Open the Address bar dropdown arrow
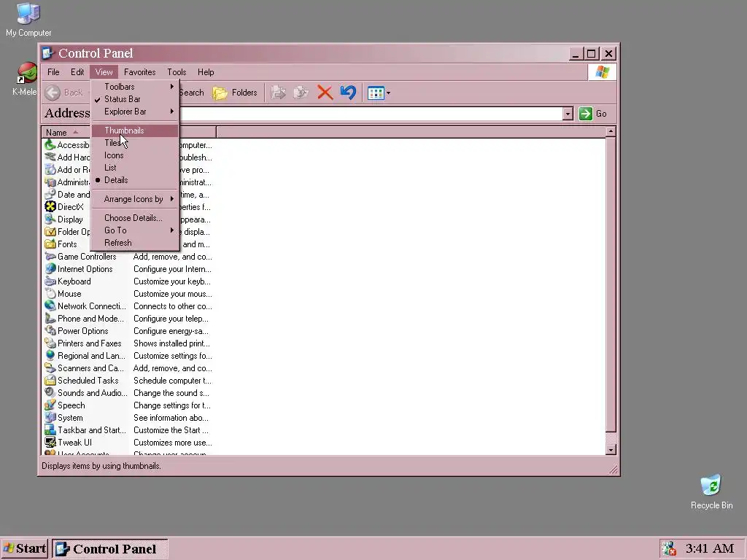The height and width of the screenshot is (560, 747). click(x=568, y=114)
